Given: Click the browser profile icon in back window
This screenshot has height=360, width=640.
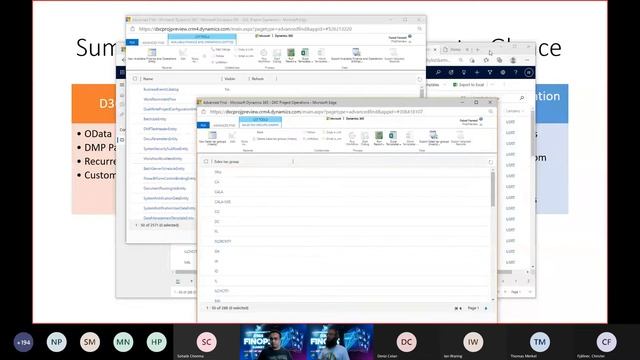Looking at the screenshot, I should coord(513,60).
